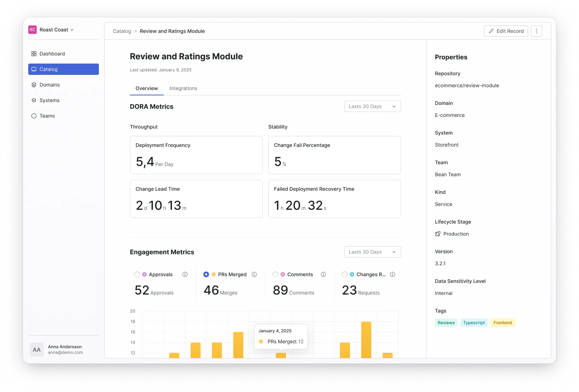The image size is (579, 392).
Task: Click the RC workspace logo badge
Action: pyautogui.click(x=32, y=30)
